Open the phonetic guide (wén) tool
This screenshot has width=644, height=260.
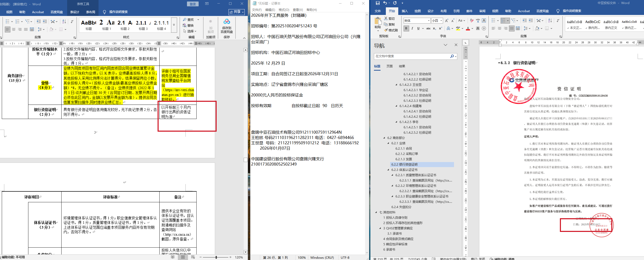[x=478, y=21]
